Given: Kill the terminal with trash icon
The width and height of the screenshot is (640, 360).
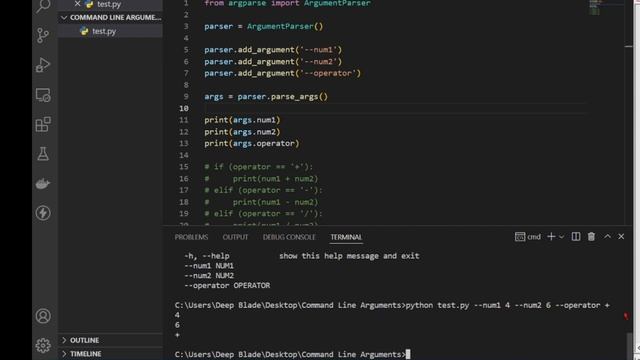Looking at the screenshot, I should [x=591, y=237].
